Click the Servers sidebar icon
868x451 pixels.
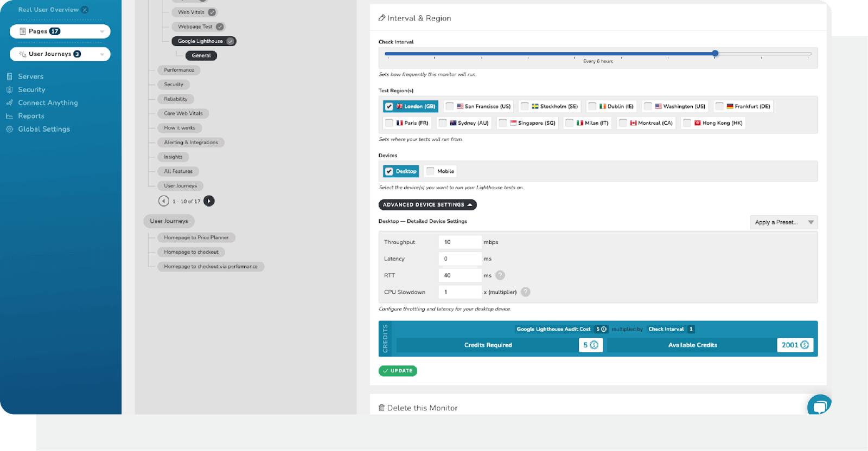[x=9, y=76]
